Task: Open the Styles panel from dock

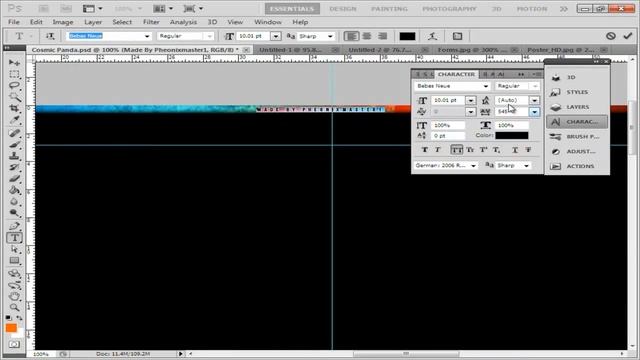Action: coord(577,92)
